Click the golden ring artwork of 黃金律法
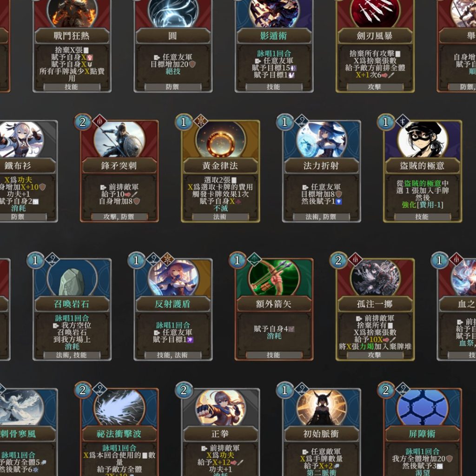This screenshot has width=476, height=476. [220, 139]
